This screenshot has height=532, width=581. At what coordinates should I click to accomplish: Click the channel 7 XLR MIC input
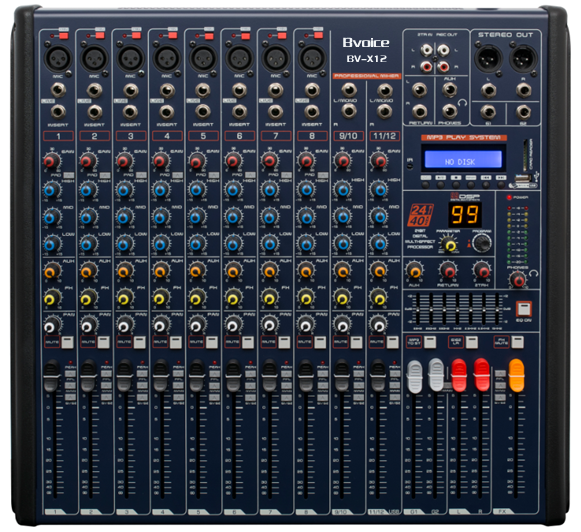[x=276, y=58]
